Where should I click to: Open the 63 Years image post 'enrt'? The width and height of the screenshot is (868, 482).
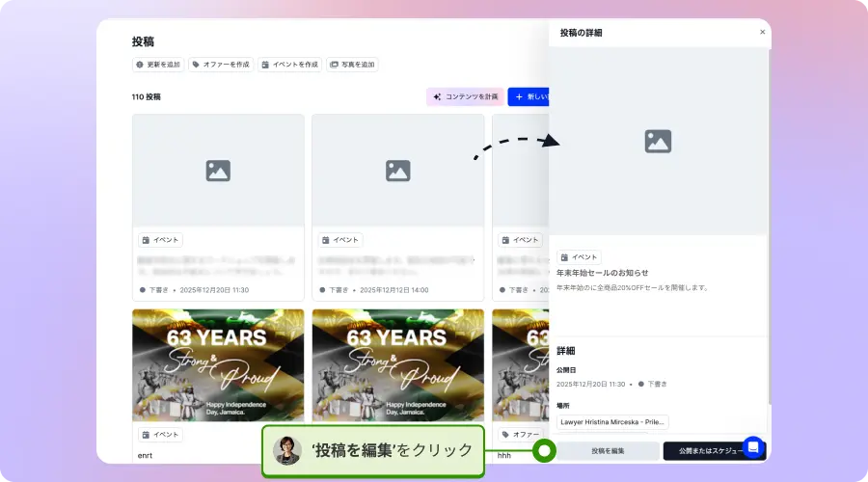click(x=218, y=364)
